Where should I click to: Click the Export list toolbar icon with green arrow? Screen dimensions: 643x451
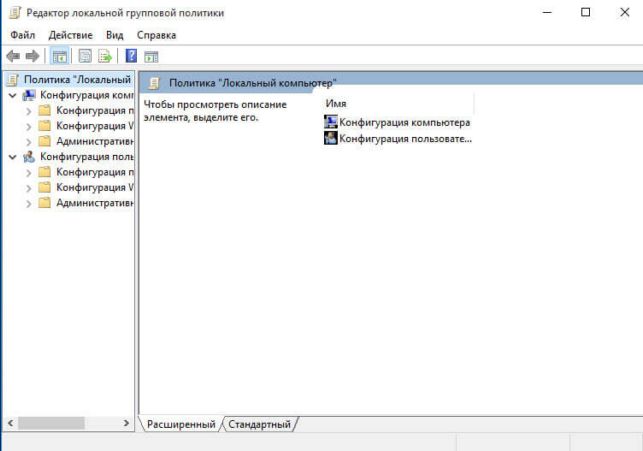(x=105, y=56)
